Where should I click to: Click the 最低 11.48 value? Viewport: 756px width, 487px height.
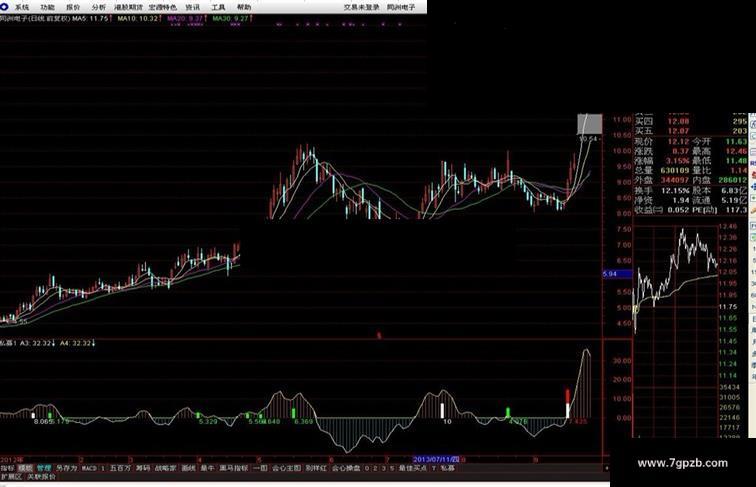pyautogui.click(x=736, y=161)
